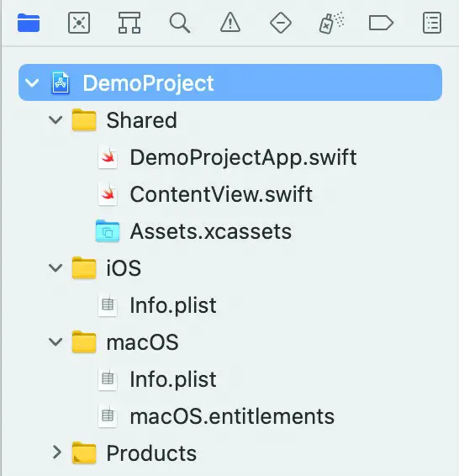459x476 pixels.
Task: Show the Debug navigator spray can icon
Action: 331,23
